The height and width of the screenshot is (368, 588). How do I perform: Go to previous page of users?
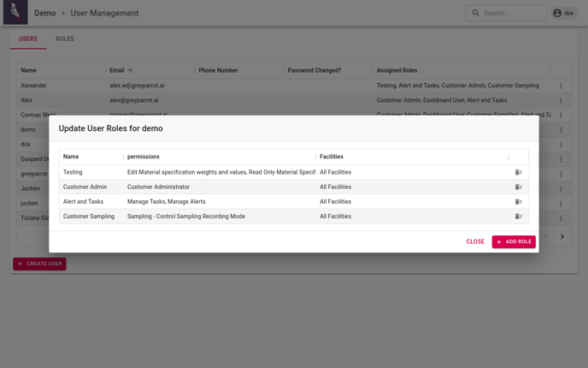(546, 236)
